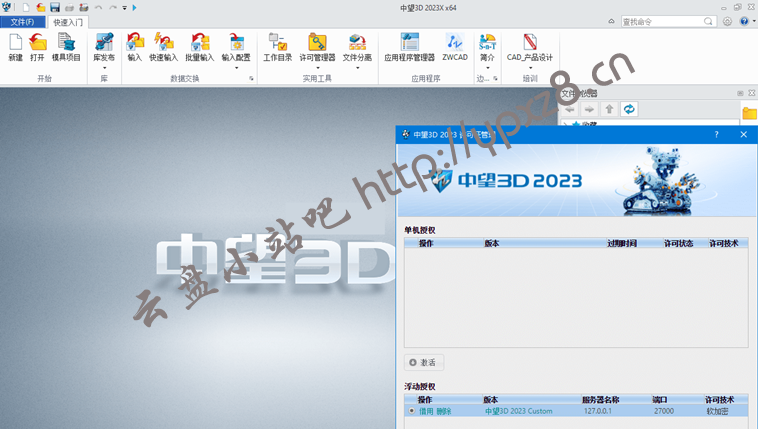This screenshot has height=429, width=758.
Task: Open the settings gear icon at top right
Action: [x=727, y=21]
